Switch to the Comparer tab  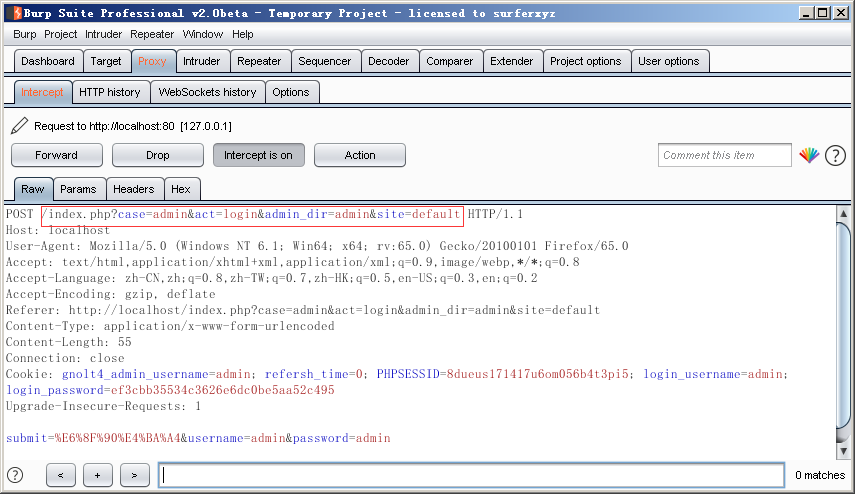tap(450, 61)
